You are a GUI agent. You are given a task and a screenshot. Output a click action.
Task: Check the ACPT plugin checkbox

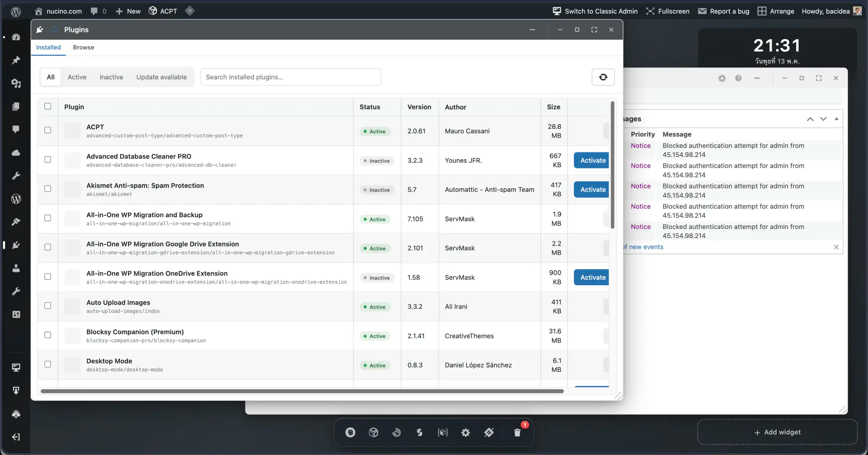pos(48,130)
